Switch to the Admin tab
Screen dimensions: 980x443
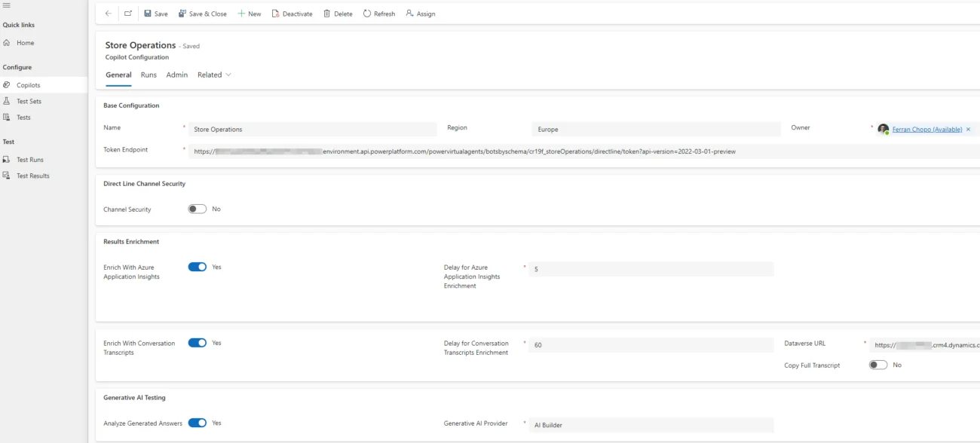pyautogui.click(x=177, y=75)
